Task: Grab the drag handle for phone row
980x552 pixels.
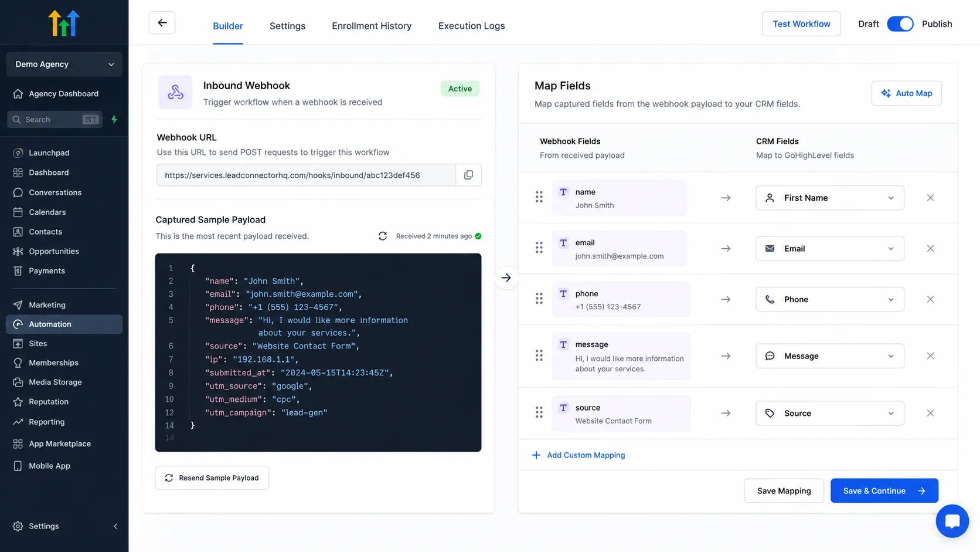Action: [x=539, y=299]
